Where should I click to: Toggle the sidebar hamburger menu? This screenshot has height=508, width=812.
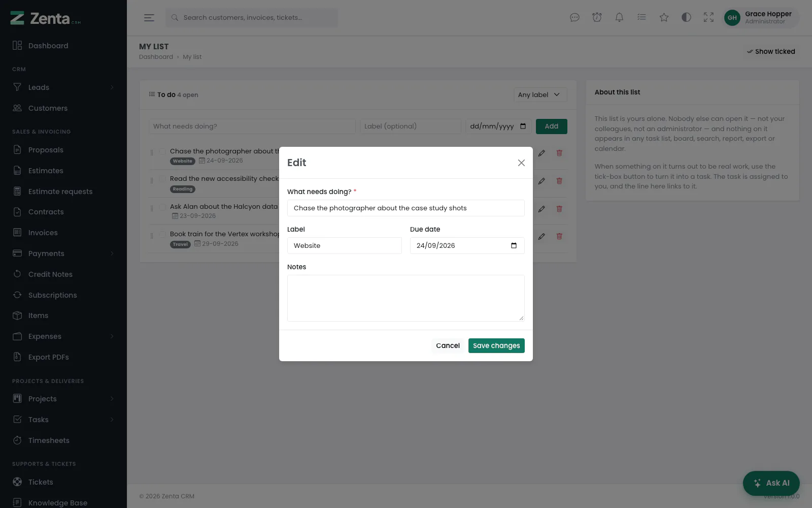[x=149, y=18]
